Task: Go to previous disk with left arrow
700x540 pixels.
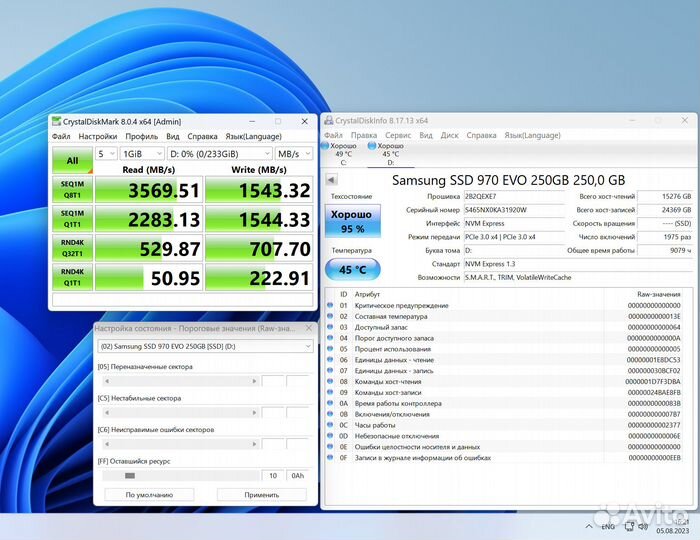Action: (331, 180)
